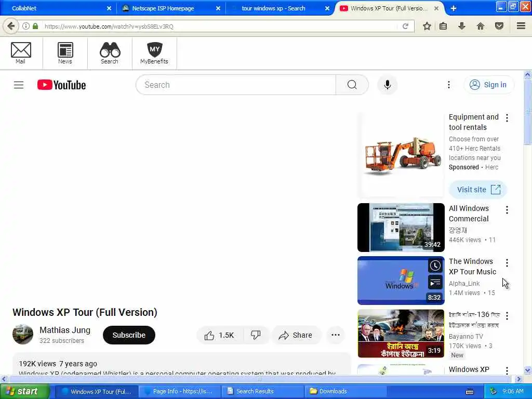Click the green padlock security icon
The height and width of the screenshot is (399, 532).
coord(35,26)
